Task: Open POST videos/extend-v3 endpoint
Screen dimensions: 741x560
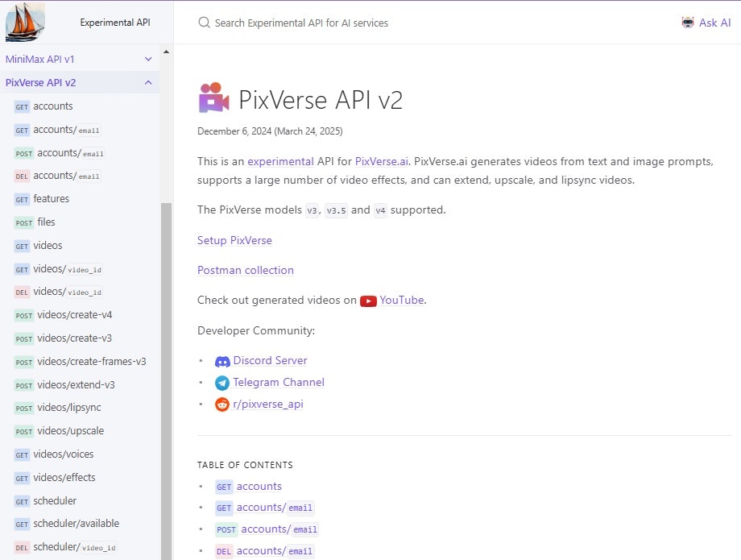Action: point(64,384)
